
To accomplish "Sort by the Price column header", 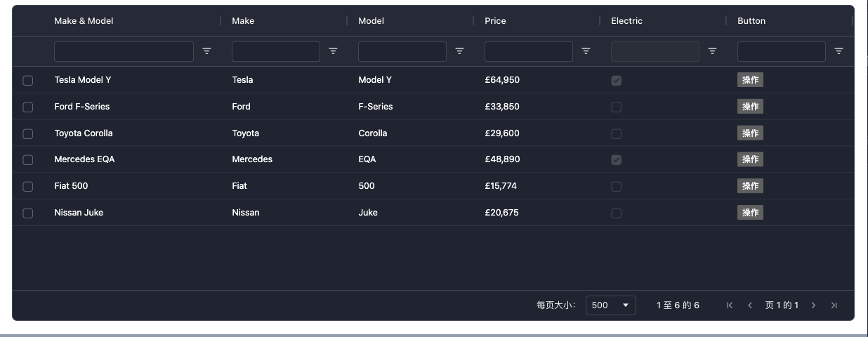I will point(495,21).
